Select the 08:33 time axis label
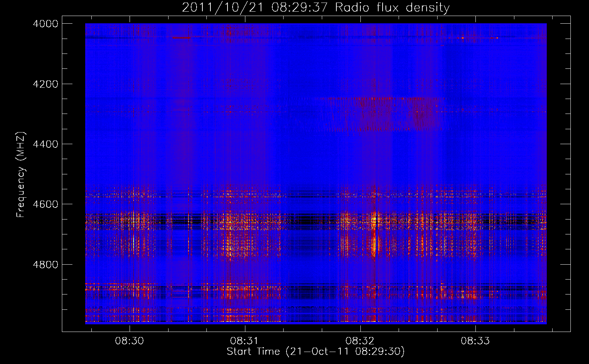This screenshot has width=589, height=364. pyautogui.click(x=475, y=341)
